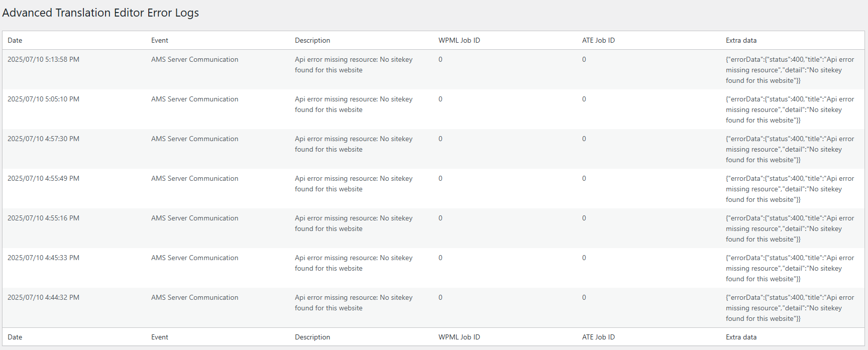Click the top Date column header
Screen dimensions: 868x350
[15, 40]
